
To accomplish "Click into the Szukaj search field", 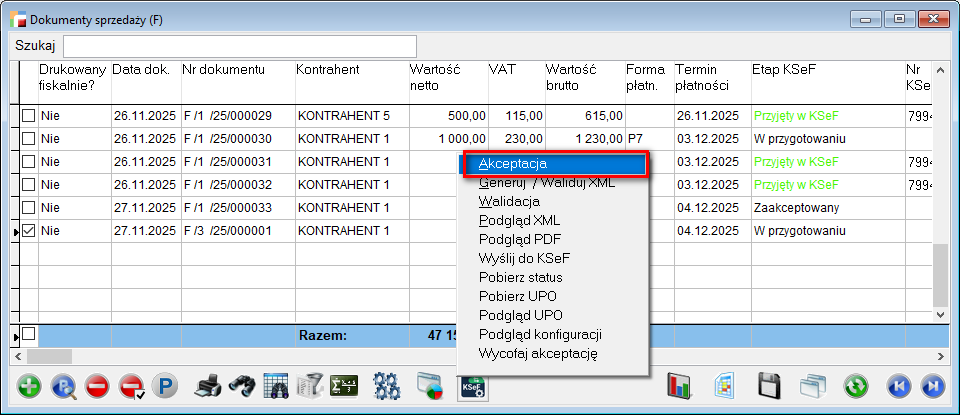I will pyautogui.click(x=240, y=46).
